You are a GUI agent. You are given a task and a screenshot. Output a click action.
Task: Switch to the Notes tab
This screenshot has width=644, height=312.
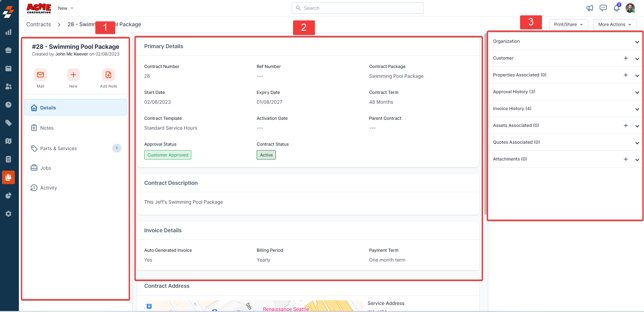point(47,128)
